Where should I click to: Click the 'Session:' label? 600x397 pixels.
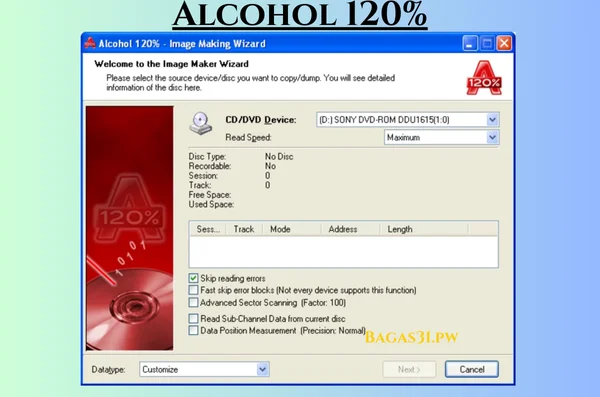[203, 176]
